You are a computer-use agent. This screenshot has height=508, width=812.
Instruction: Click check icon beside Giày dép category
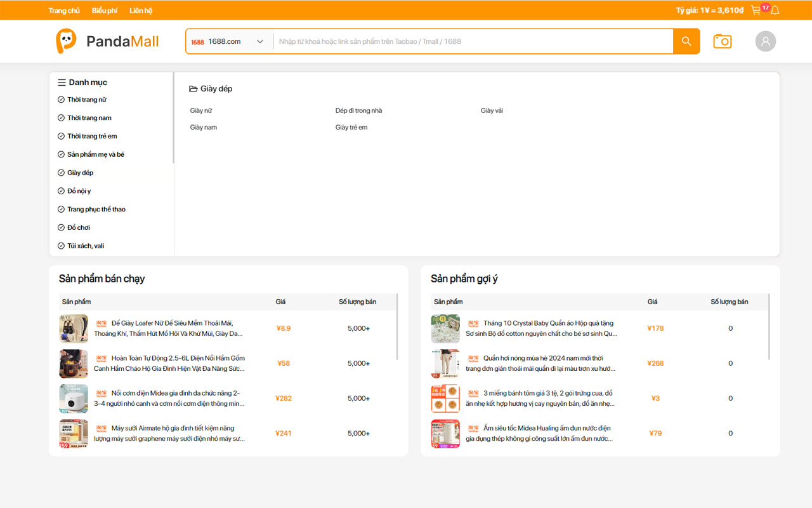62,173
